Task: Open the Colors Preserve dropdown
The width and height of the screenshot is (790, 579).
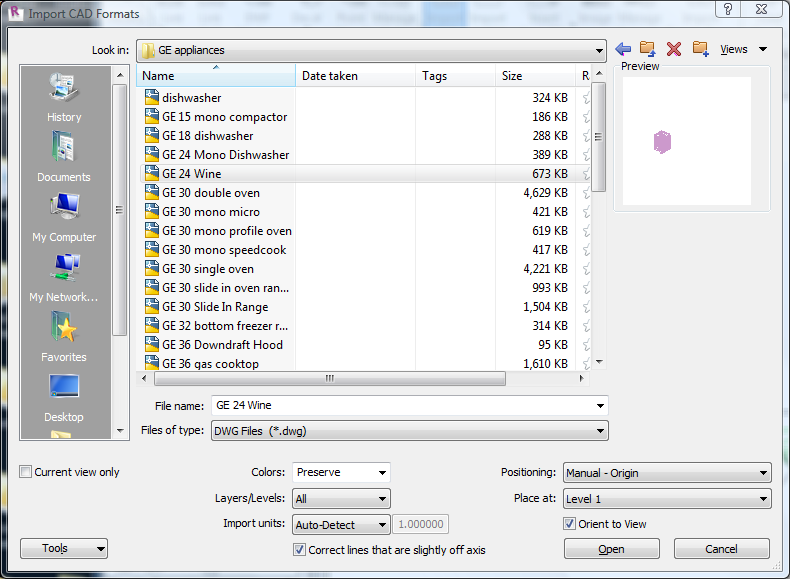Action: point(341,472)
